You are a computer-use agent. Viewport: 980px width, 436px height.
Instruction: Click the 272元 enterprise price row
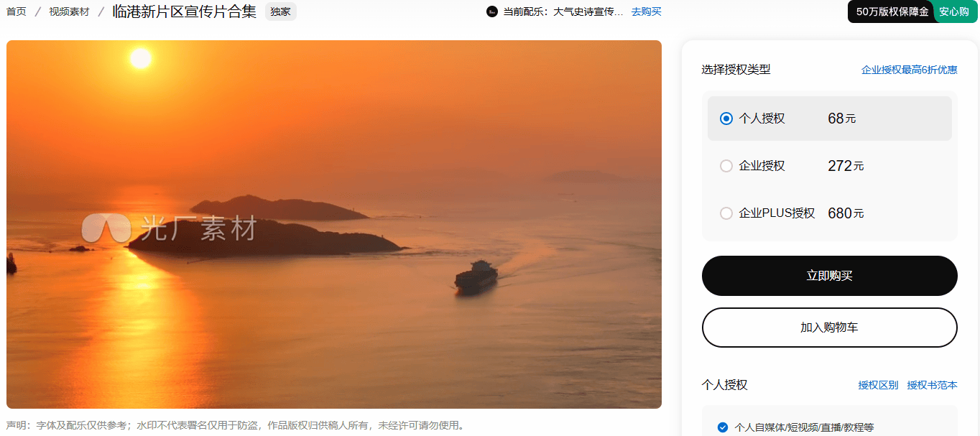[x=830, y=166]
